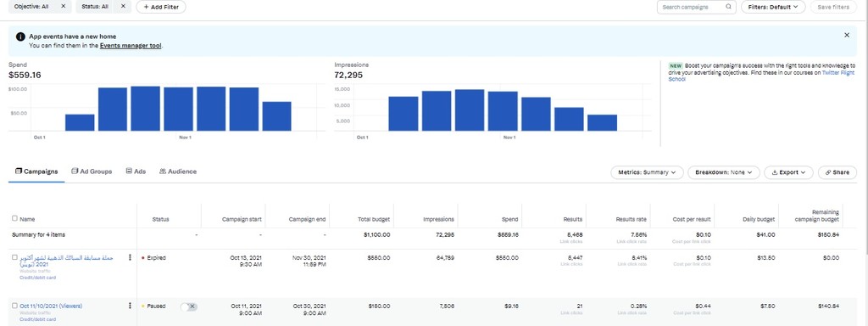The image size is (868, 326).
Task: Open the Metrics: Summary dropdown
Action: (647, 172)
